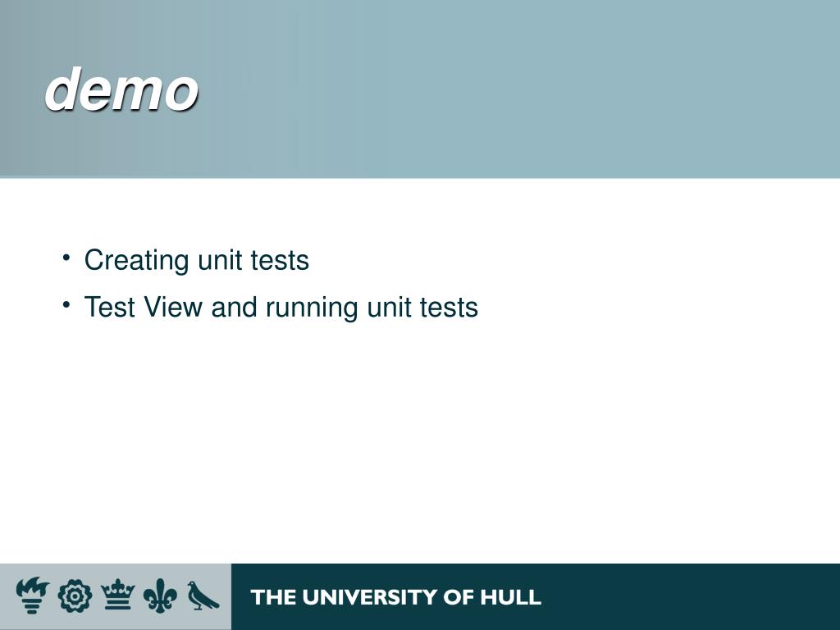Click the word 'THE' in the footer
The image size is (840, 630).
(x=273, y=597)
